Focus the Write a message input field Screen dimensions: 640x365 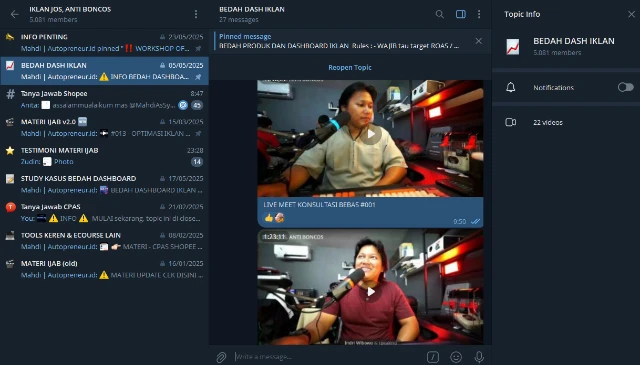point(327,357)
